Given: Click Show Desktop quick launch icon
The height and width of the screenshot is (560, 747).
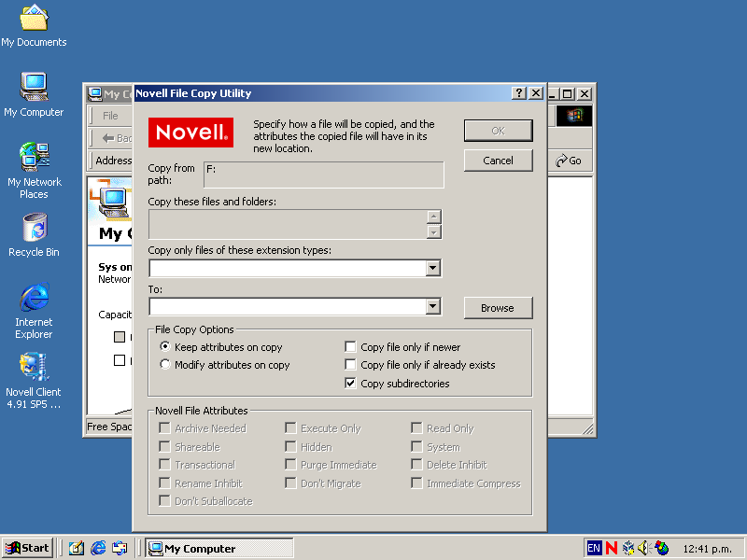Looking at the screenshot, I should tap(76, 548).
